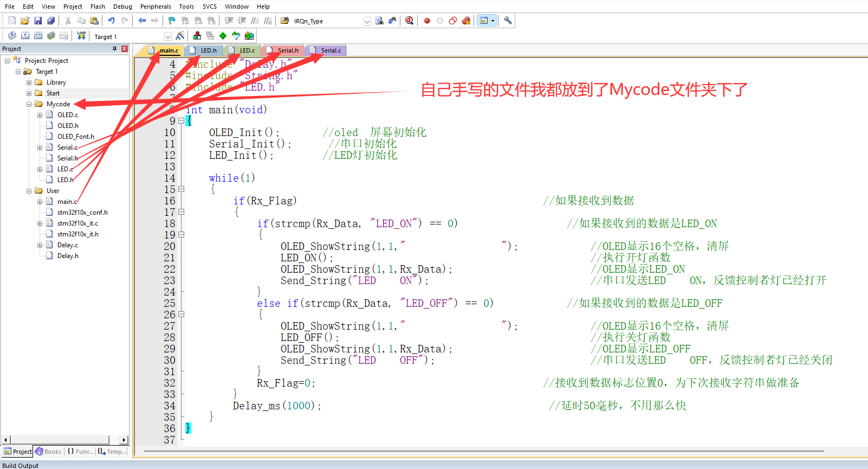Click the Copy icon in toolbar

point(81,21)
